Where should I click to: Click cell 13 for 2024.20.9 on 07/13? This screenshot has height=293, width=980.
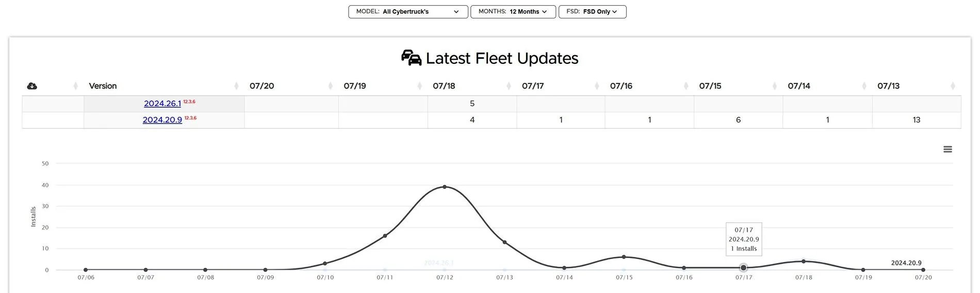916,120
